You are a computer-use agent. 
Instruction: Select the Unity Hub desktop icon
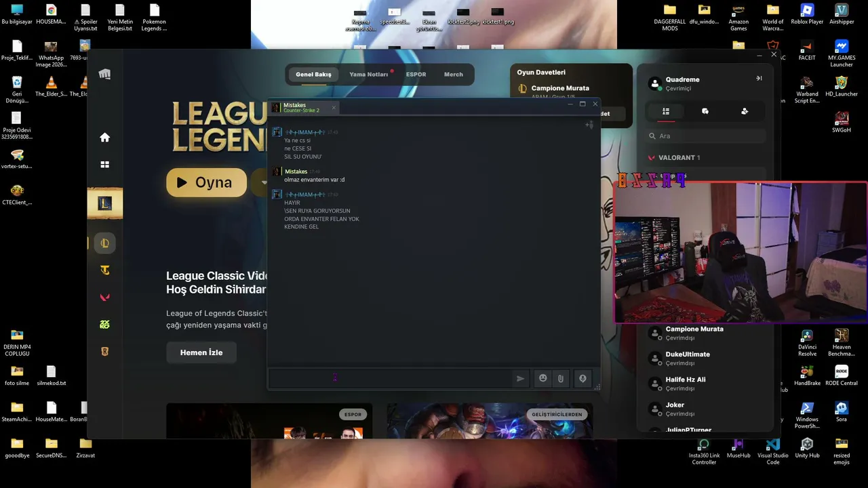click(x=807, y=448)
